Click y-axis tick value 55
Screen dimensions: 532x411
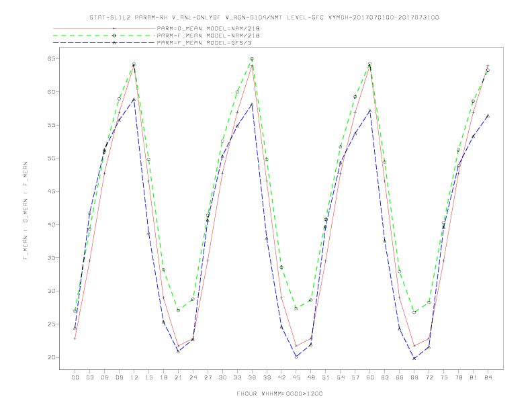click(x=51, y=125)
